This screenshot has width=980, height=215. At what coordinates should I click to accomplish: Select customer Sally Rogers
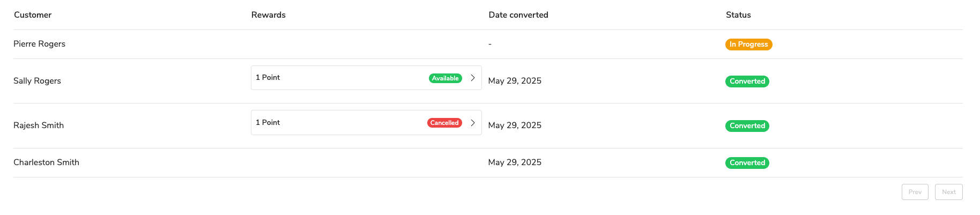click(37, 81)
